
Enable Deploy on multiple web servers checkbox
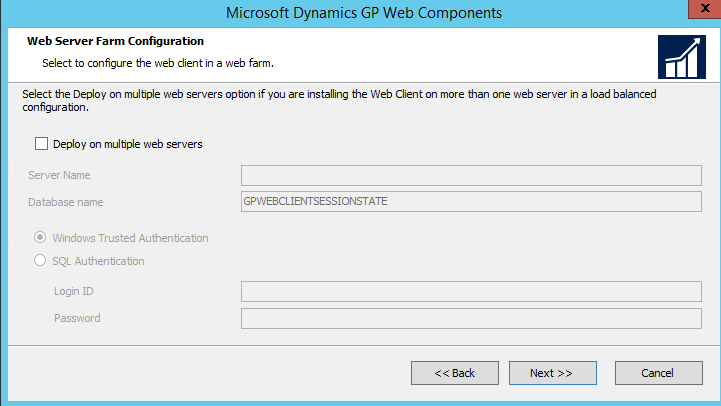[x=41, y=144]
